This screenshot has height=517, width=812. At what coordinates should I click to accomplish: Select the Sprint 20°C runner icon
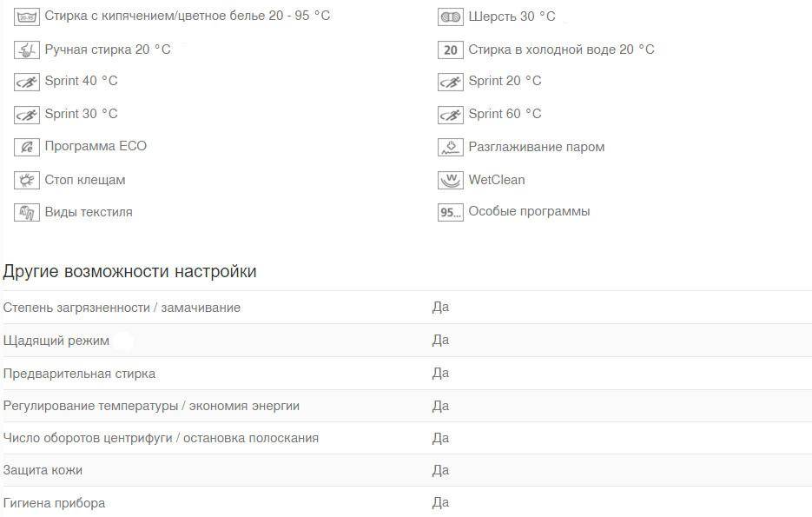click(451, 82)
